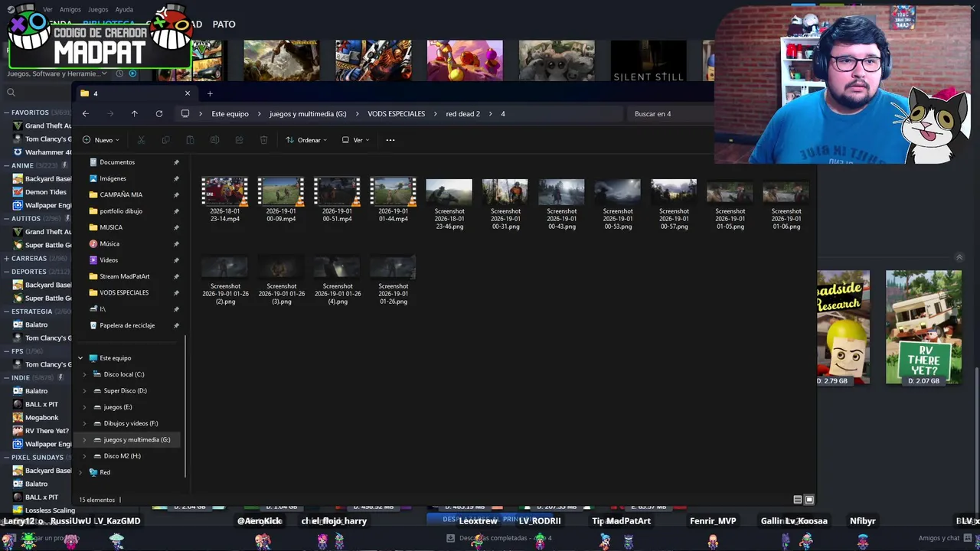Screen dimensions: 980x551
Task: Collapse the ESTRATEGIA category in Steam
Action: (7, 311)
